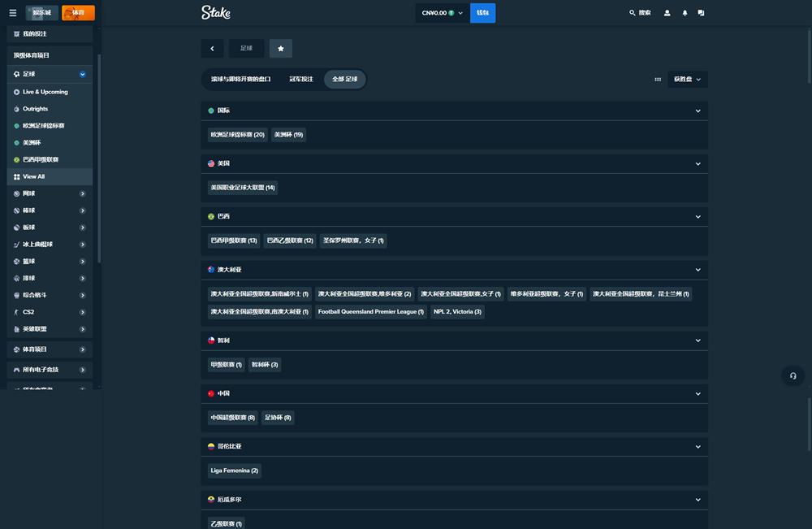Collapse the 国际 section chevron
The width and height of the screenshot is (812, 529).
pos(698,111)
